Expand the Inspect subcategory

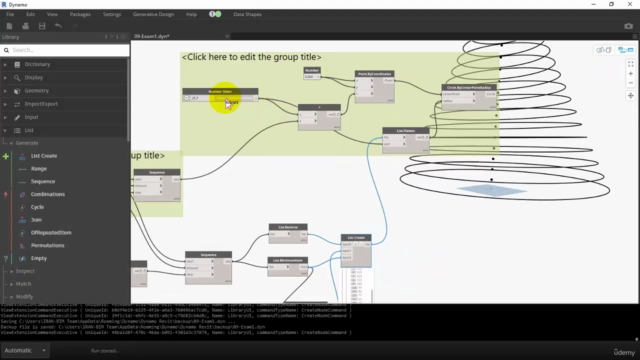pyautogui.click(x=11, y=271)
